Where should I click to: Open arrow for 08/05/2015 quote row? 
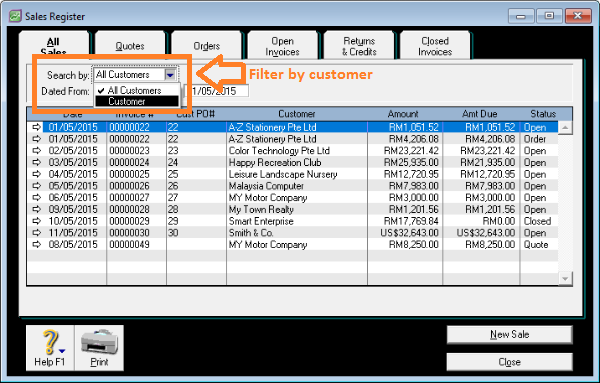pyautogui.click(x=36, y=244)
